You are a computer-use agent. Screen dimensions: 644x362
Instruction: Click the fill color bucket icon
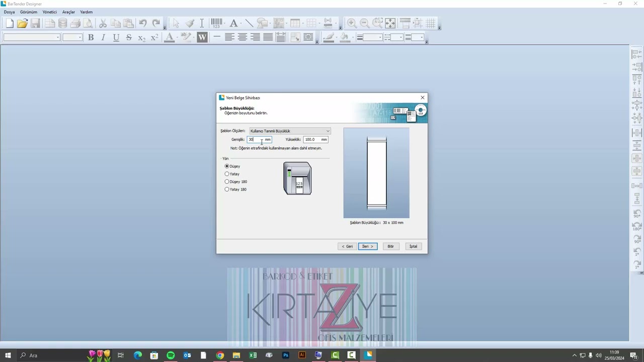344,37
